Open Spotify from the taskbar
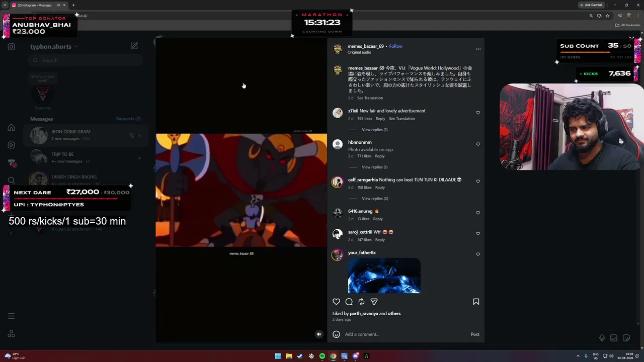Image resolution: width=644 pixels, height=362 pixels. pyautogui.click(x=322, y=356)
